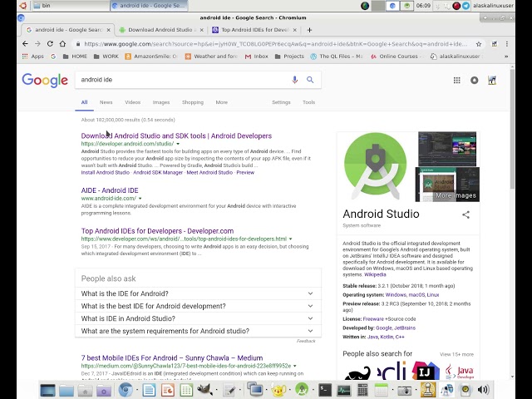Open the Wikipedia link in knowledge panel
532x399 pixels.
pos(375,274)
